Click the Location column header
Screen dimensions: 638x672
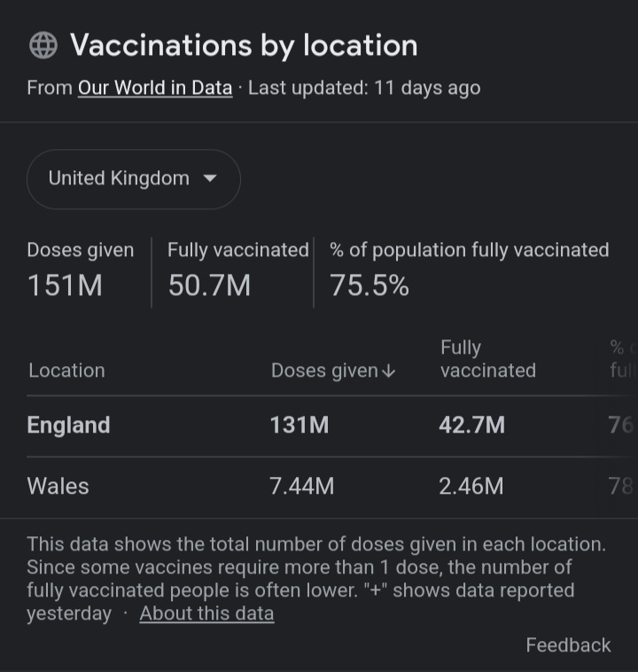(x=66, y=371)
